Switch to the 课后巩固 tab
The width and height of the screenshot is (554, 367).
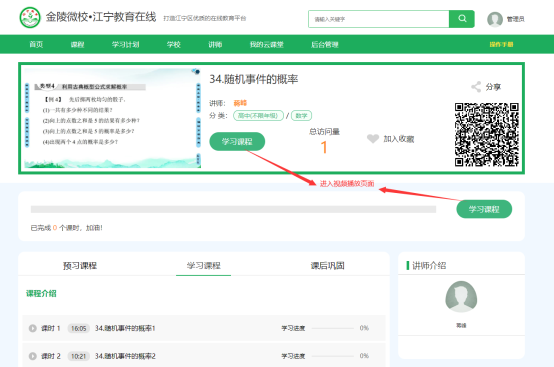(328, 265)
